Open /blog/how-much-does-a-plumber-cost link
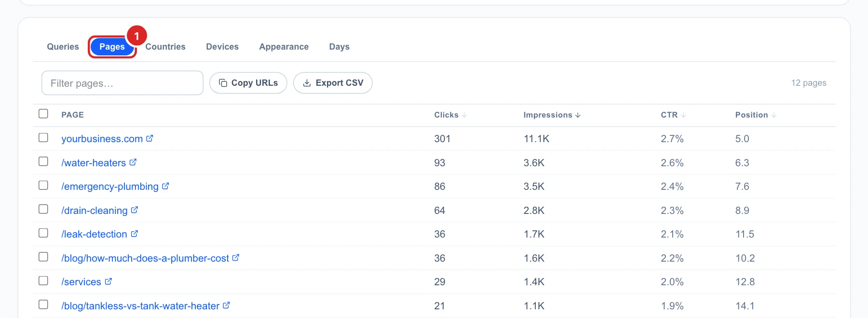Viewport: 868px width, 318px height. pos(145,258)
